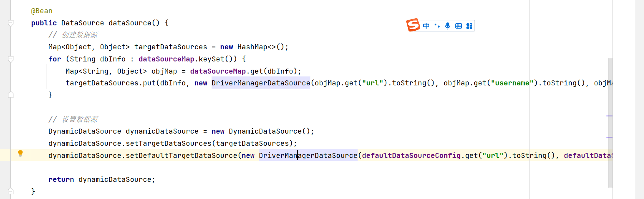Click the public keyword of dataSource method

44,23
